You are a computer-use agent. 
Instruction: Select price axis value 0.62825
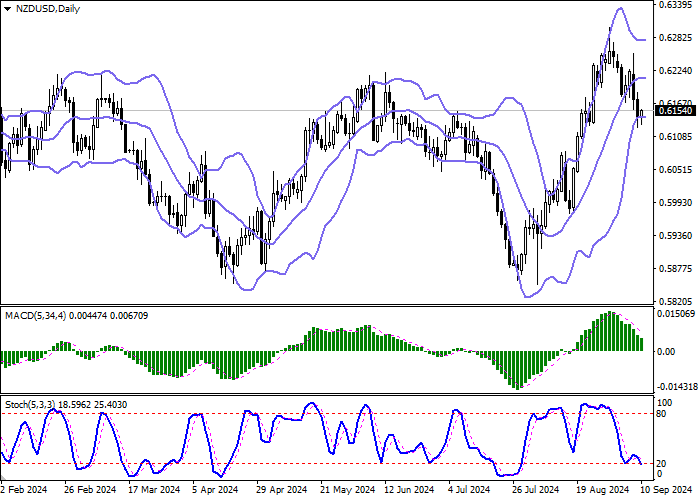[x=676, y=38]
